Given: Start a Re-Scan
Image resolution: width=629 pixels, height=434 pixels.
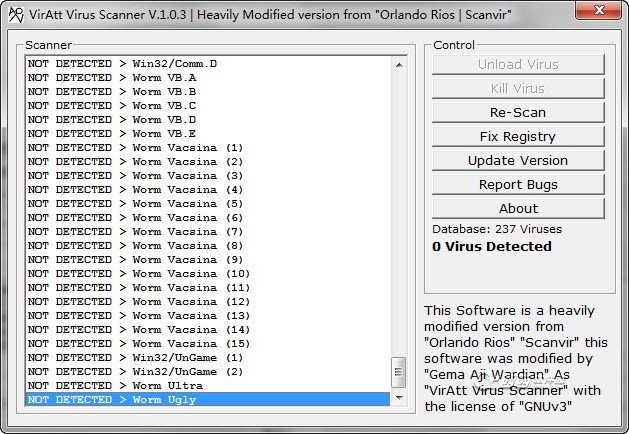Looking at the screenshot, I should (x=518, y=113).
